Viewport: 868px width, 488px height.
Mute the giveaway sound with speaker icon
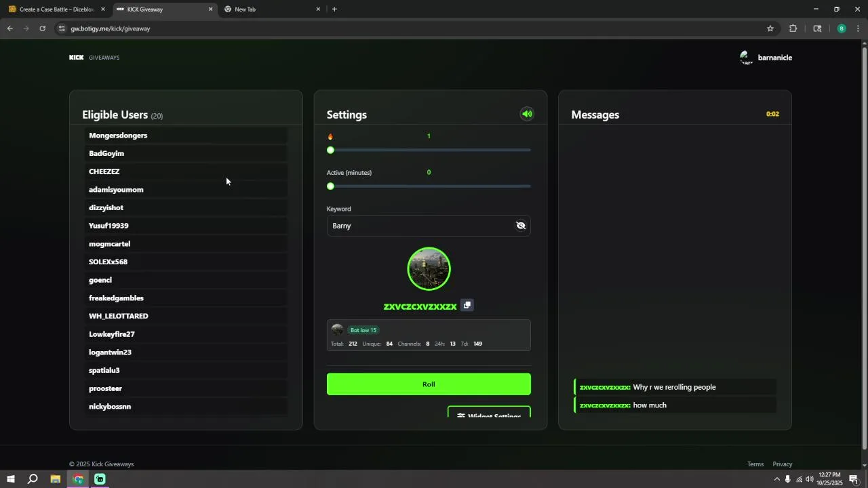tap(527, 114)
